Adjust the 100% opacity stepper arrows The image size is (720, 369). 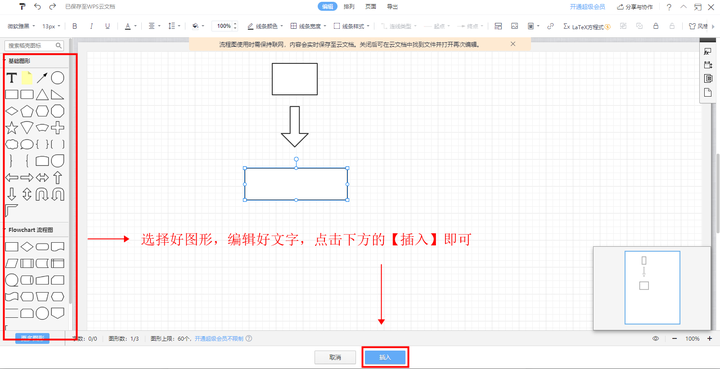[236, 26]
